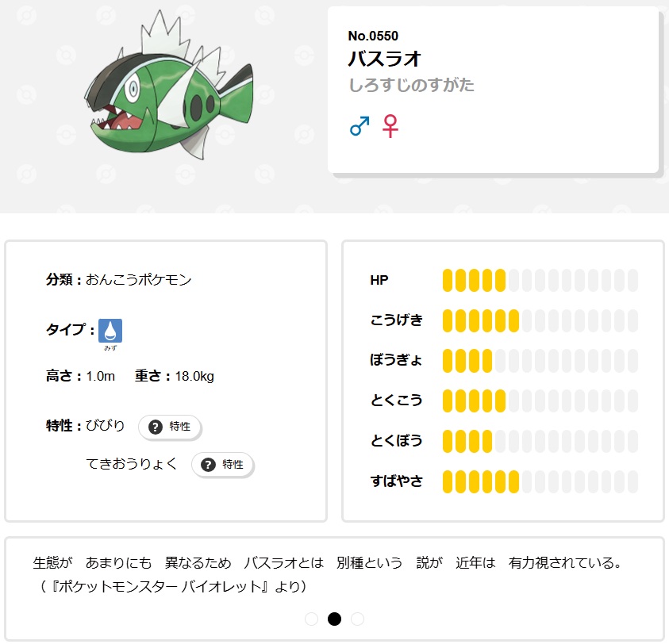Select the third description pagination dot
This screenshot has height=644, width=669.
[357, 619]
